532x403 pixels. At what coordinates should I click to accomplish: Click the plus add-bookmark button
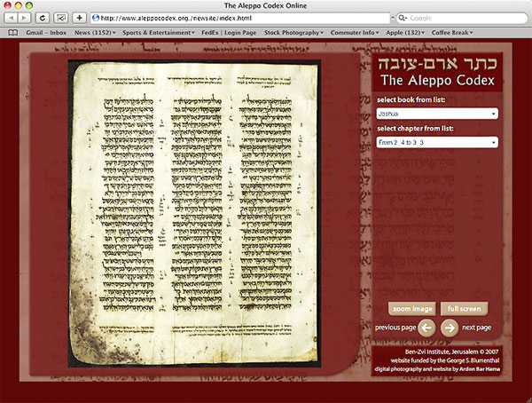79,18
